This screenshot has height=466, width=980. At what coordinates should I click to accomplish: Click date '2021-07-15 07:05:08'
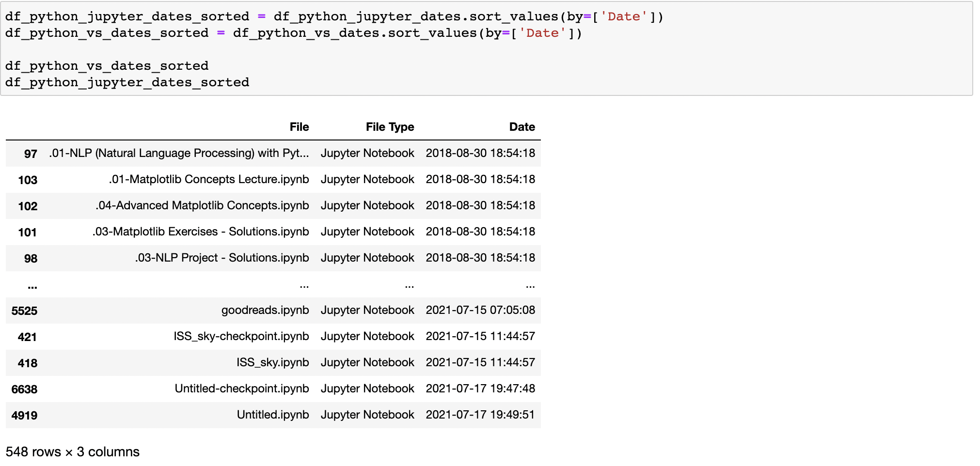(x=480, y=310)
